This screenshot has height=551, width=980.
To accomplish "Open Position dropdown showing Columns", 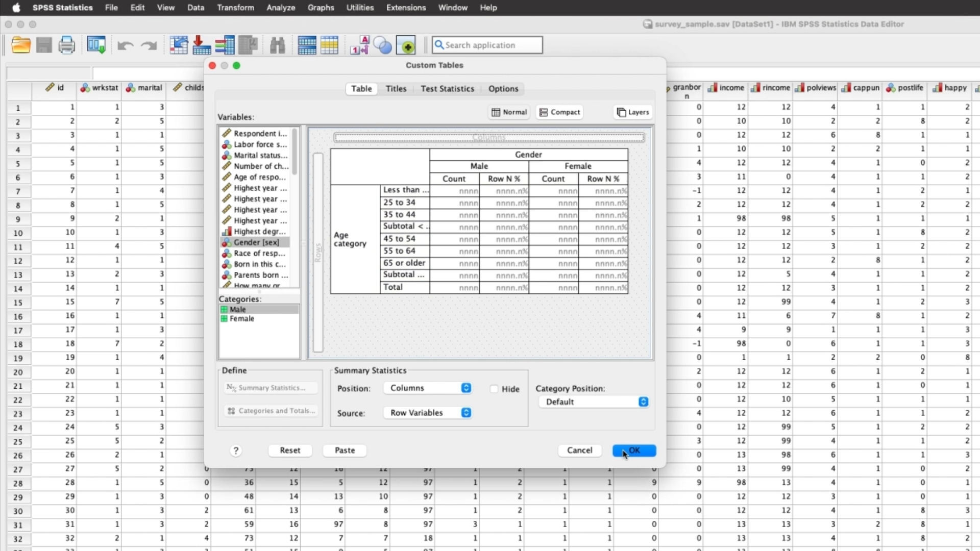I will pyautogui.click(x=427, y=388).
